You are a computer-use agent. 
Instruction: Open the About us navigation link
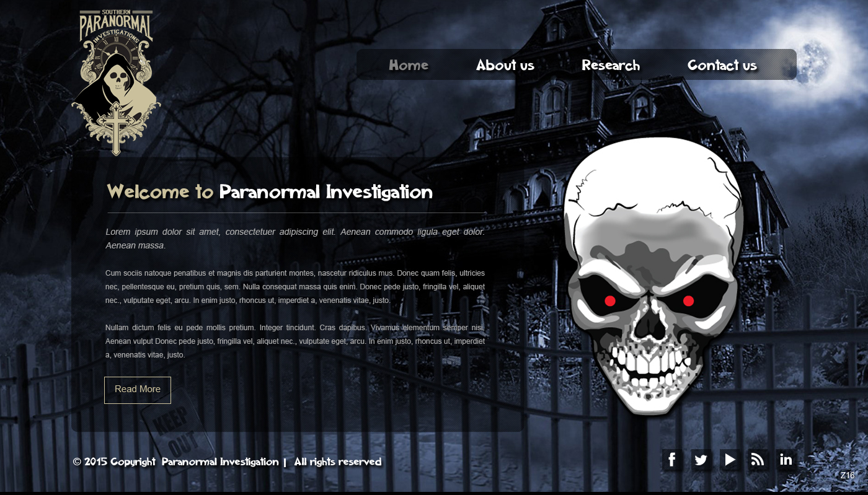click(x=505, y=64)
